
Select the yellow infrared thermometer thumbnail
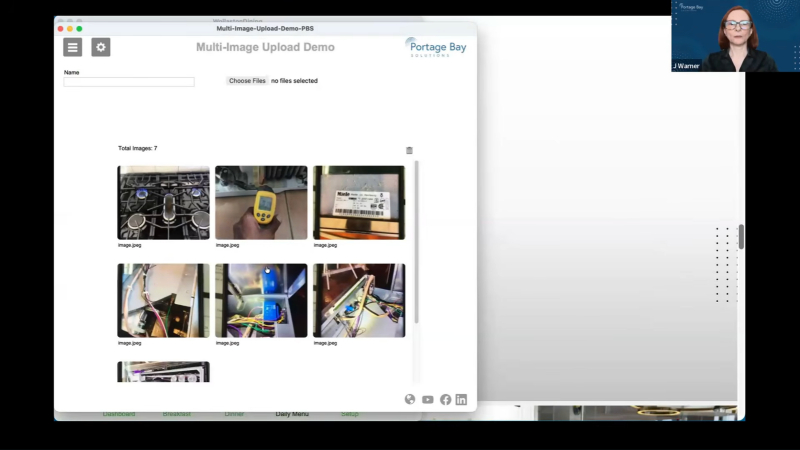(x=261, y=203)
